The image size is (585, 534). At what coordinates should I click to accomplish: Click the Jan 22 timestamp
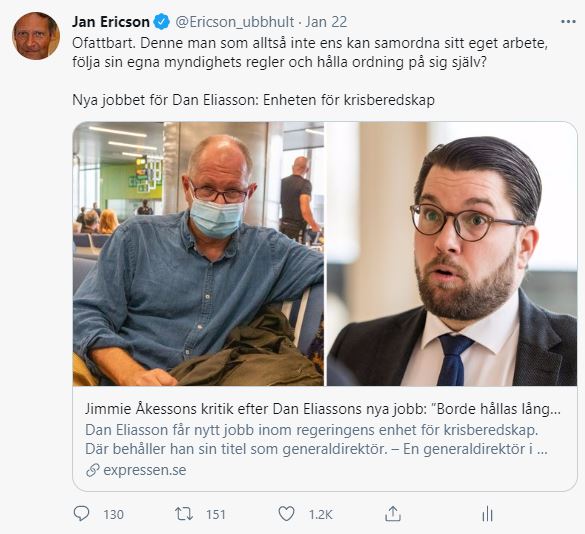[326, 22]
